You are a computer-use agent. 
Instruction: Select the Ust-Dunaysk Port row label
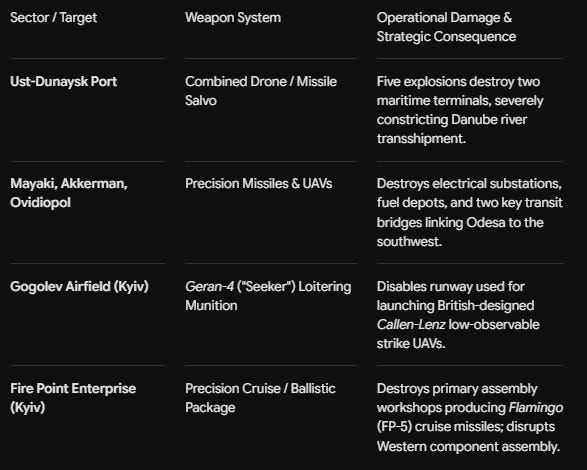coord(64,82)
